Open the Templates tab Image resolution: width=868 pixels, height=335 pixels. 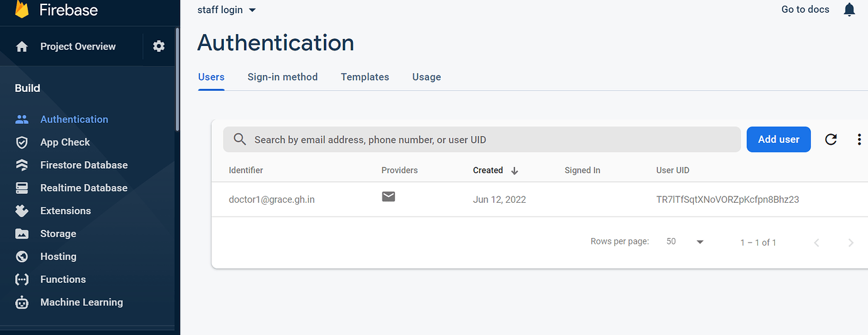coord(365,77)
